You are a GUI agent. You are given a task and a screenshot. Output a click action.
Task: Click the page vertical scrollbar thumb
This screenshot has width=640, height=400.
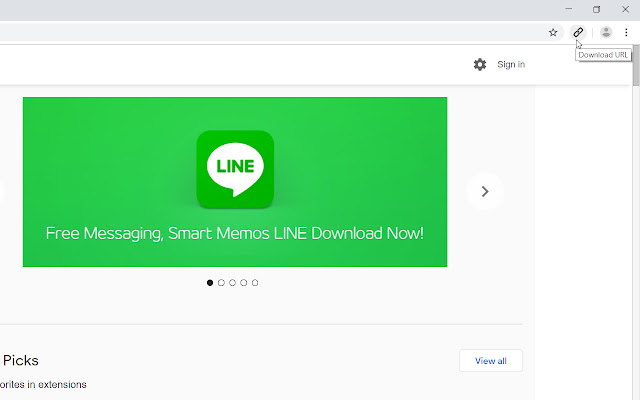(x=636, y=65)
